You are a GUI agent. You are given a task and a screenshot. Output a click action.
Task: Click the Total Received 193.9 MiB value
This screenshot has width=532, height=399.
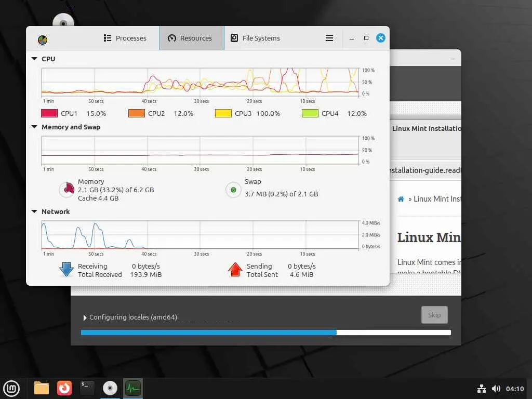tap(146, 274)
